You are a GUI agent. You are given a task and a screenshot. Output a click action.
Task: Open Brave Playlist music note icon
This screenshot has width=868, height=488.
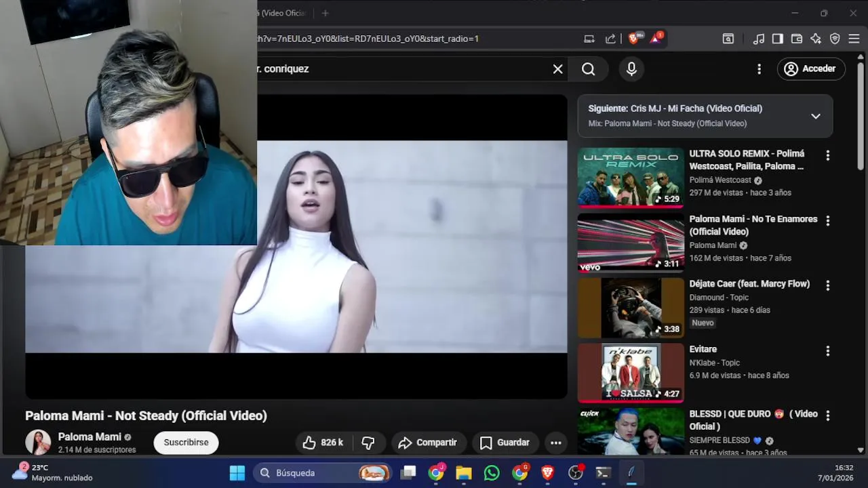pyautogui.click(x=759, y=39)
